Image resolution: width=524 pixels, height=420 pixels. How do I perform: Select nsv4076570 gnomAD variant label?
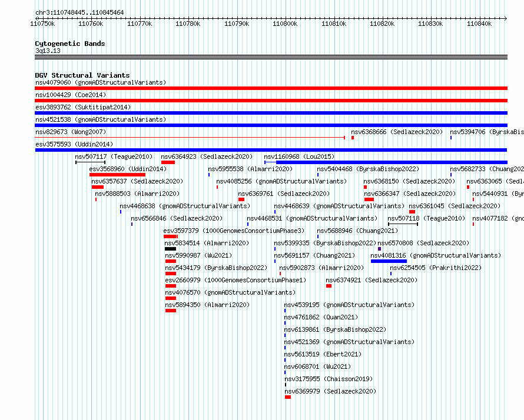230,292
